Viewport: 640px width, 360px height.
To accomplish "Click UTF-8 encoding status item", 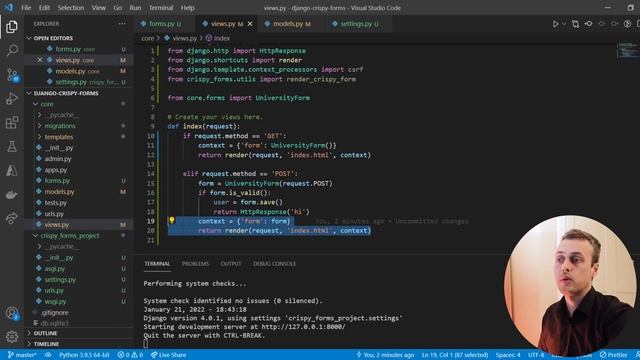I will pyautogui.click(x=536, y=355).
